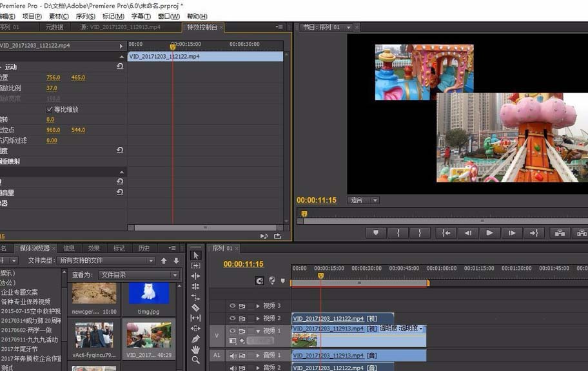Mute the 音频 1 track speaker icon
The image size is (588, 371).
(x=233, y=356)
